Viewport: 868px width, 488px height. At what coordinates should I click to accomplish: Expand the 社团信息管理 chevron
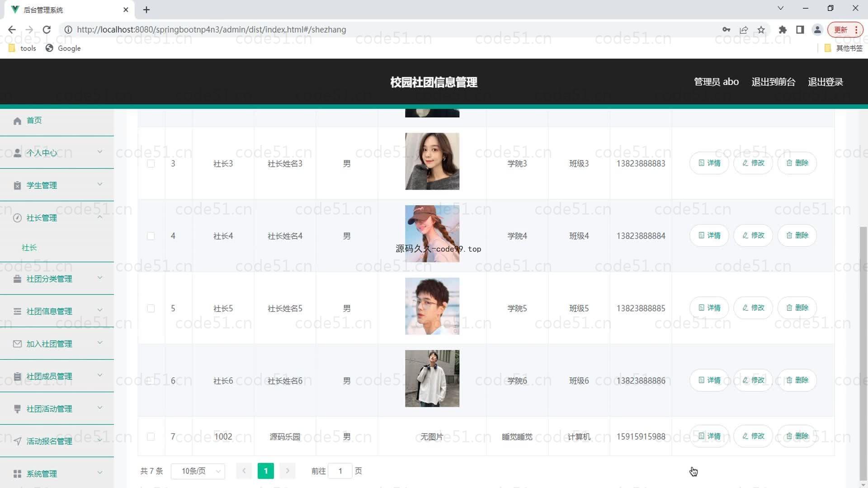100,310
